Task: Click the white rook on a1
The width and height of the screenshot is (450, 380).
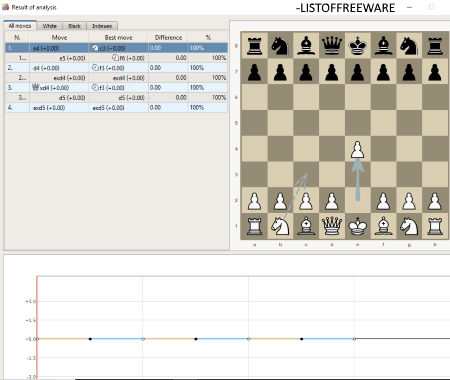Action: [254, 226]
